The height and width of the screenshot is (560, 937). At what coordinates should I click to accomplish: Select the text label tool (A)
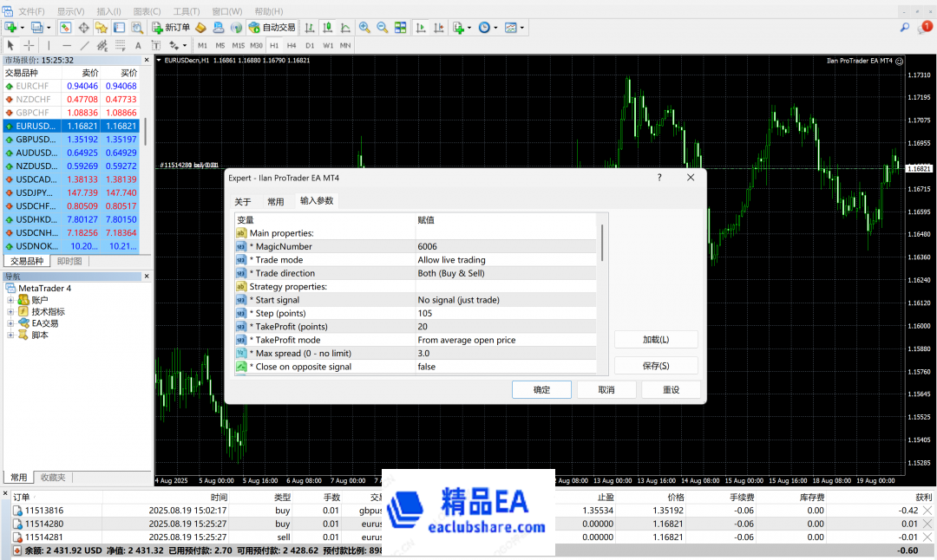(138, 45)
